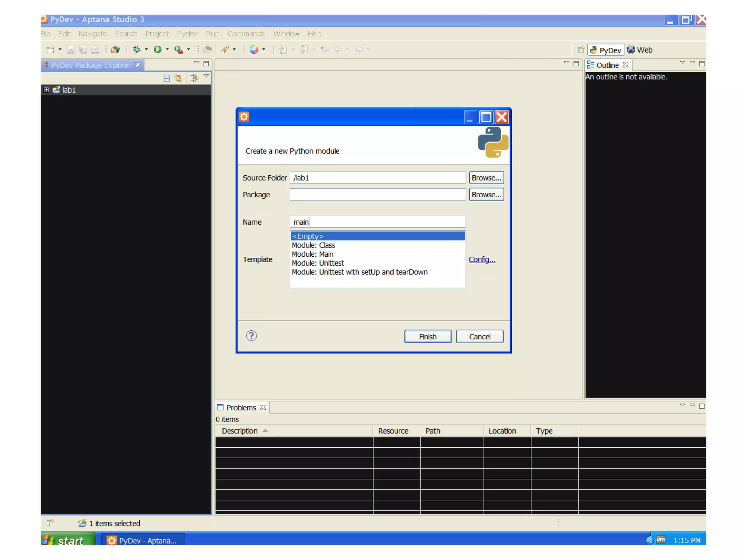Click the Last Edit Location icon

pos(325,50)
